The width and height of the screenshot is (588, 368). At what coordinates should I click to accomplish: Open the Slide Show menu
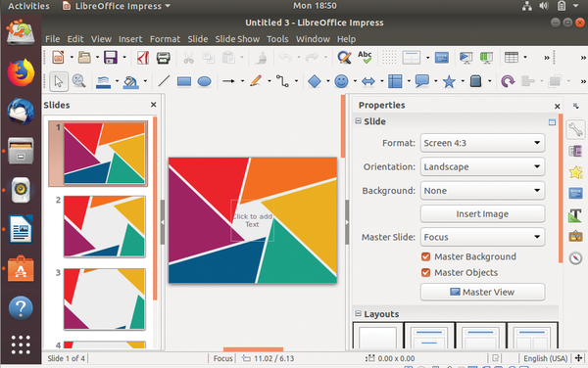click(x=237, y=39)
